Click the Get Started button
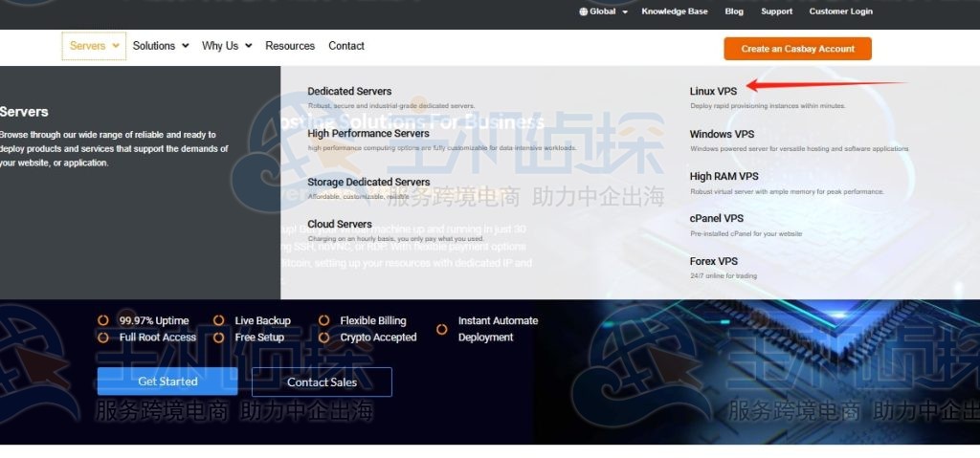This screenshot has width=980, height=458. coord(167,382)
